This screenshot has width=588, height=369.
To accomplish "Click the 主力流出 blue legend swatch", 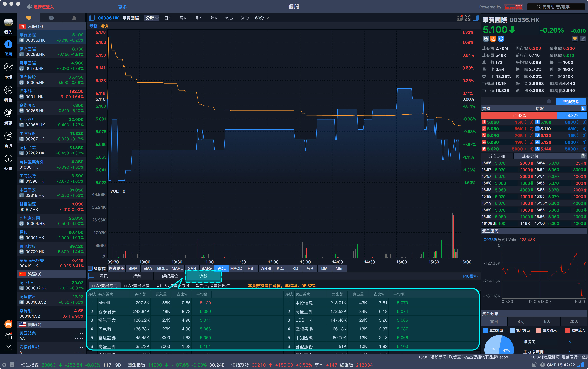I will click(x=485, y=330).
